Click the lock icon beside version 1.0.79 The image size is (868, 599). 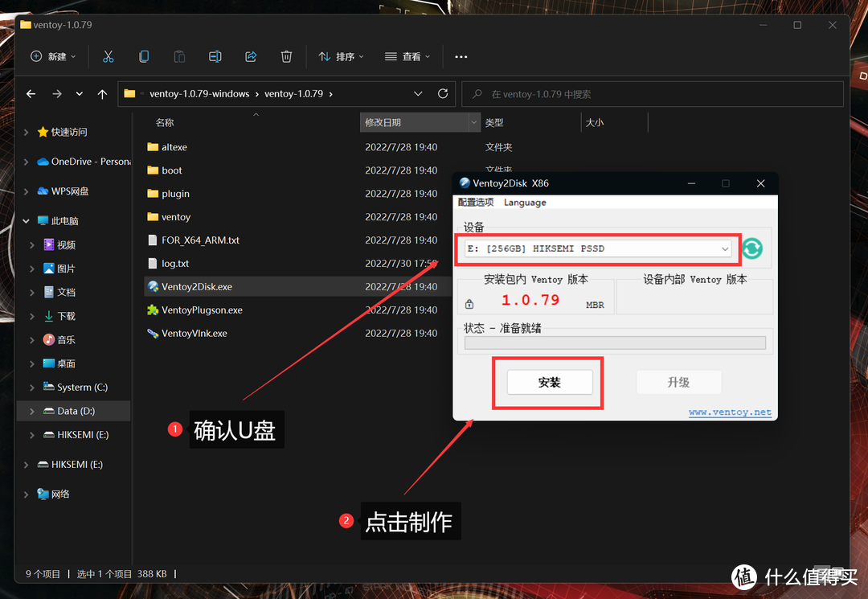tap(469, 304)
